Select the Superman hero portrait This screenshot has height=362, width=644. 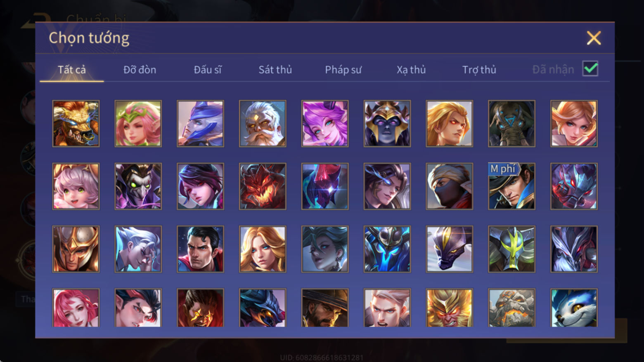pyautogui.click(x=200, y=249)
